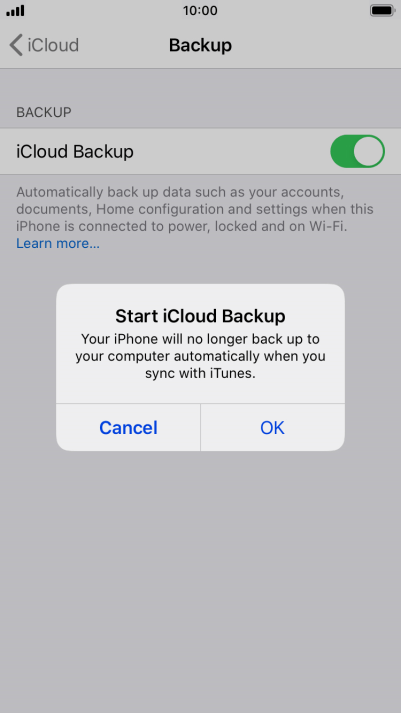Tap the automatic backup description text
401x713 pixels.
[x=195, y=209]
